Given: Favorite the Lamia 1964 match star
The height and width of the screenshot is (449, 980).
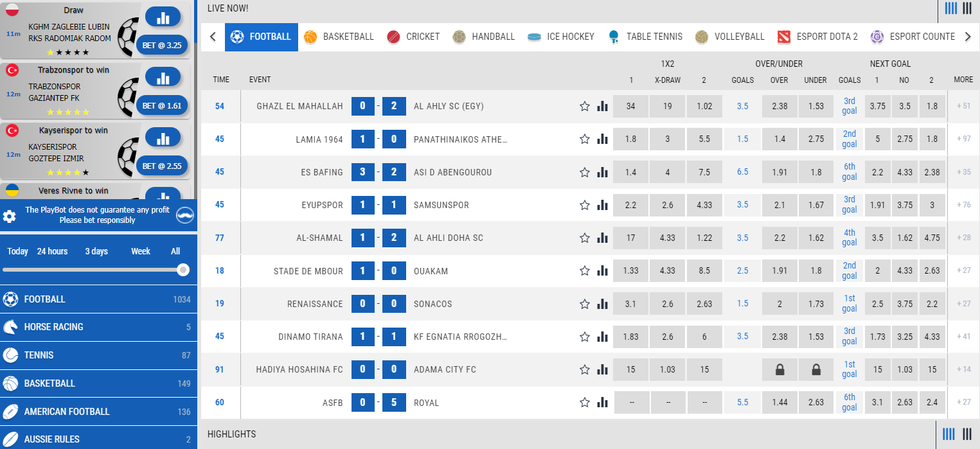Looking at the screenshot, I should click(585, 139).
